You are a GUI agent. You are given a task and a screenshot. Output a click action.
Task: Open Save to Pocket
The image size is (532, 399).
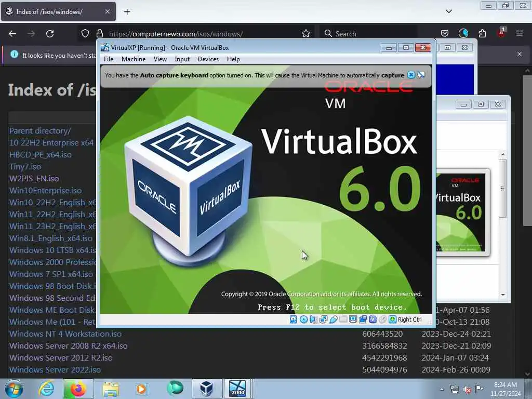click(x=445, y=34)
